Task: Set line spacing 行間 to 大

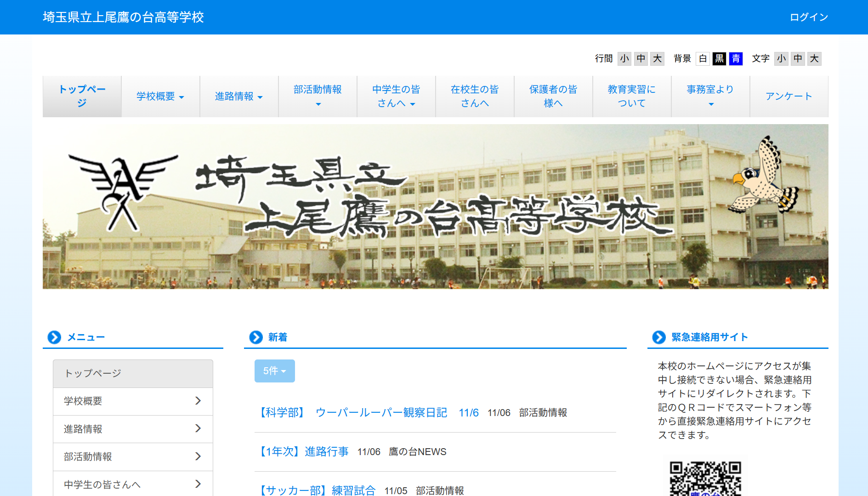Action: [658, 58]
